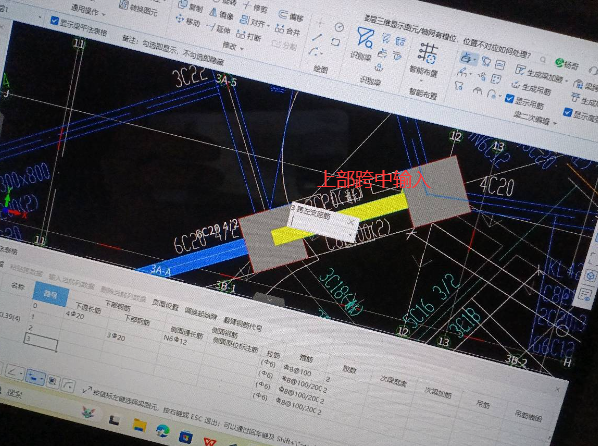Toggle the 显示吊筋 checkbox
The width and height of the screenshot is (598, 446).
coord(510,98)
